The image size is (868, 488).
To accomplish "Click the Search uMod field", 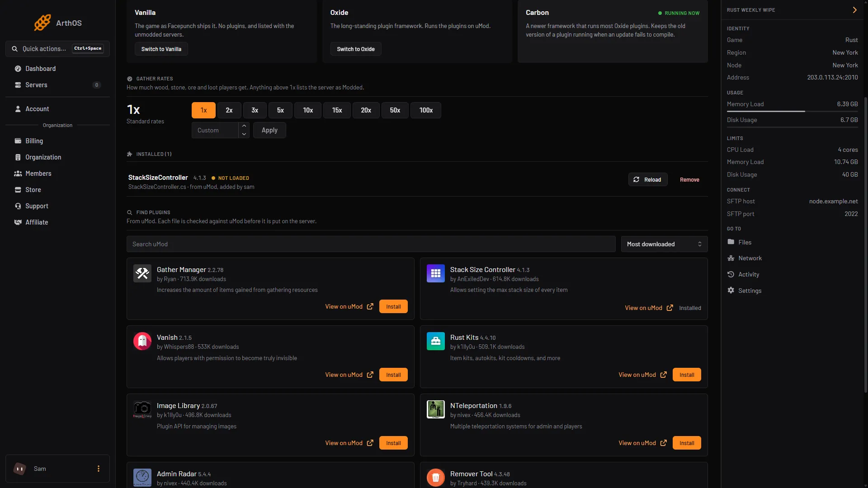I will click(371, 244).
